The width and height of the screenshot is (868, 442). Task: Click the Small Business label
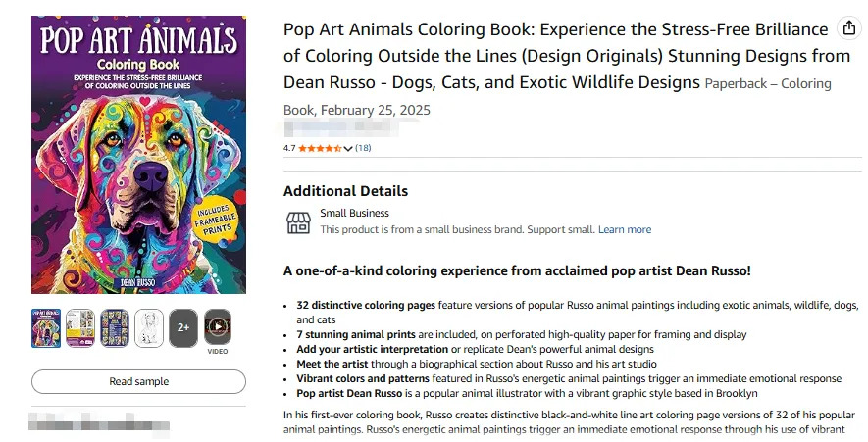tap(354, 213)
